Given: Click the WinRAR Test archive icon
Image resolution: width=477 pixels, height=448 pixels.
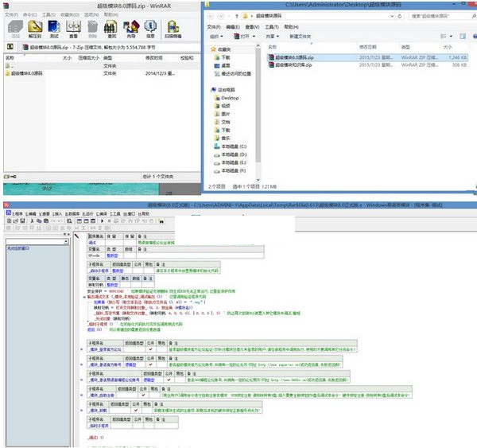Looking at the screenshot, I should point(55,30).
